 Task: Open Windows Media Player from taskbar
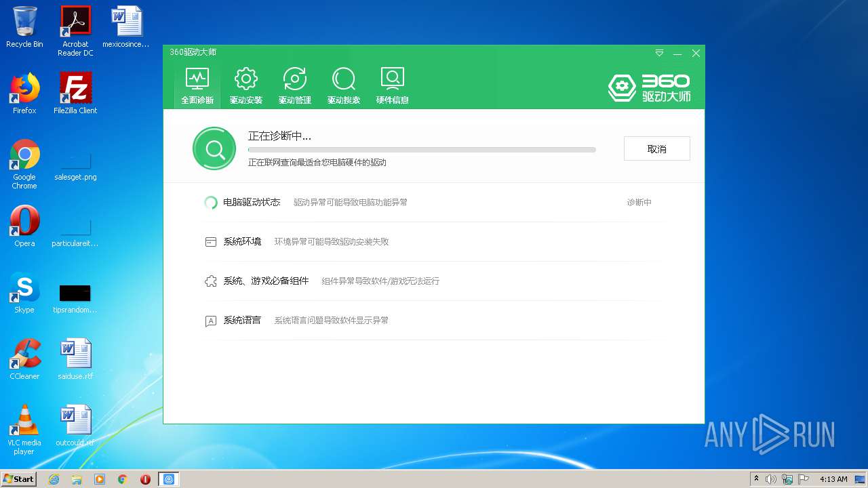click(100, 479)
